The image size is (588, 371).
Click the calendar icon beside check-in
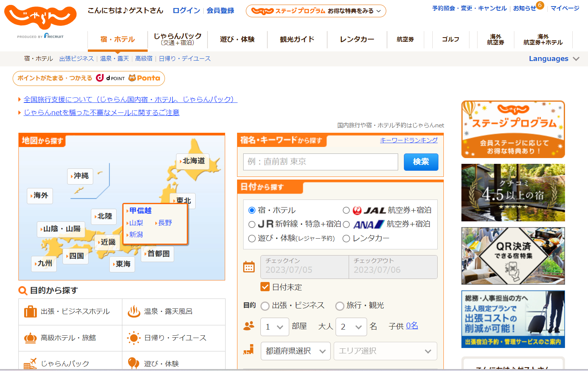pos(249,267)
